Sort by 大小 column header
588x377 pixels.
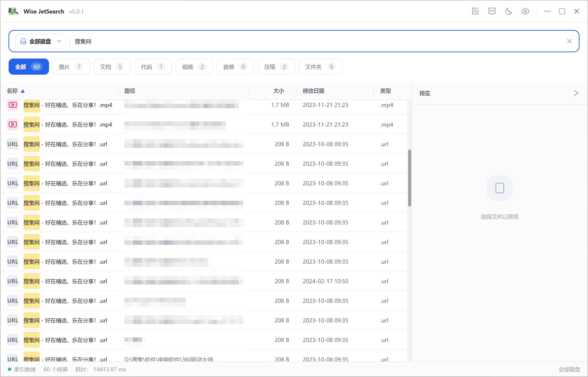(x=279, y=91)
